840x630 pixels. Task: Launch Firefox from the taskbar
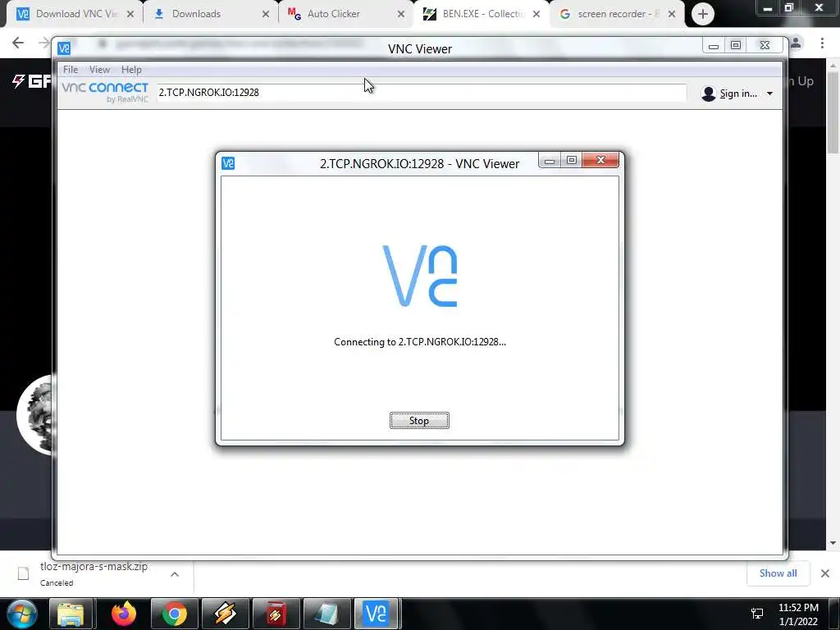(x=124, y=614)
